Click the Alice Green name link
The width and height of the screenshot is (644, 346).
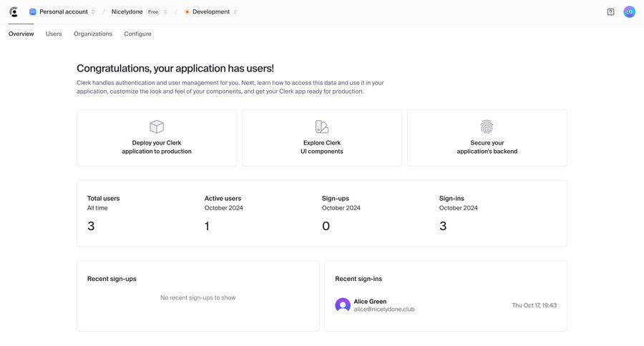tap(370, 301)
